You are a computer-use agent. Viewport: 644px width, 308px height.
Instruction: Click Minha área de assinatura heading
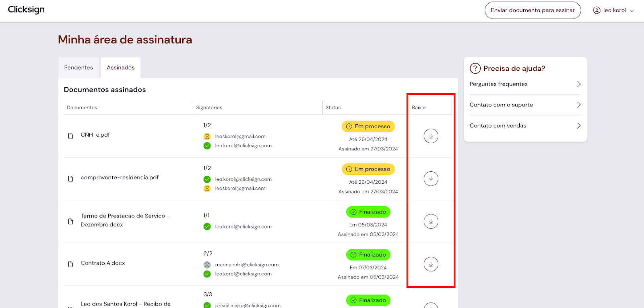point(125,40)
